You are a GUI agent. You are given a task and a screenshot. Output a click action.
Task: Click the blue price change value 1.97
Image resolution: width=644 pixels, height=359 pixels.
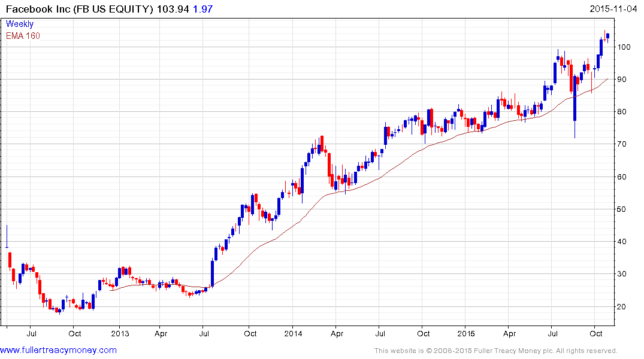pos(203,8)
